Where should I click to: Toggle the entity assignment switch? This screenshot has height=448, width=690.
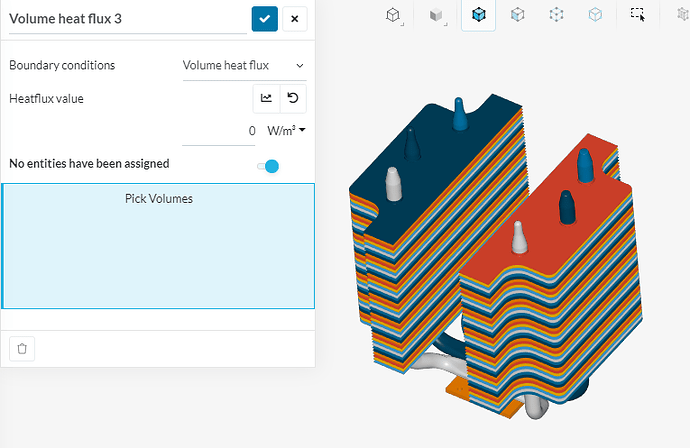pos(268,166)
